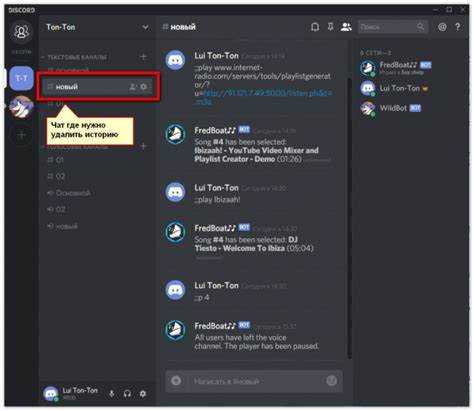The width and height of the screenshot is (474, 411).
Task: Open pinned messages pin icon
Action: point(330,27)
